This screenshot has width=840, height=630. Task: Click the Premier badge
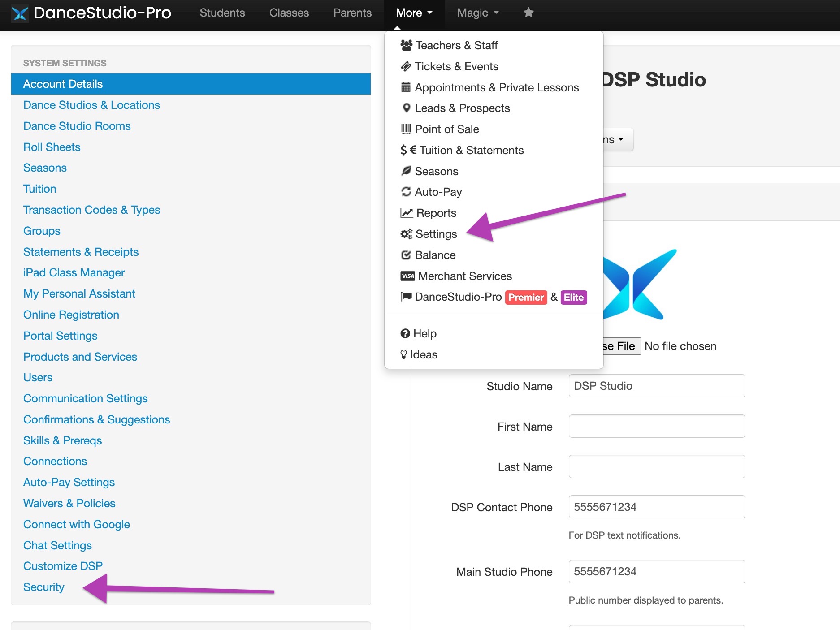click(x=526, y=298)
